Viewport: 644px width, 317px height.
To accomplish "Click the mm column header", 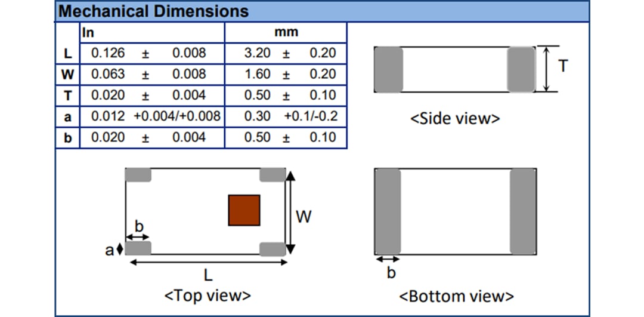I will click(286, 32).
